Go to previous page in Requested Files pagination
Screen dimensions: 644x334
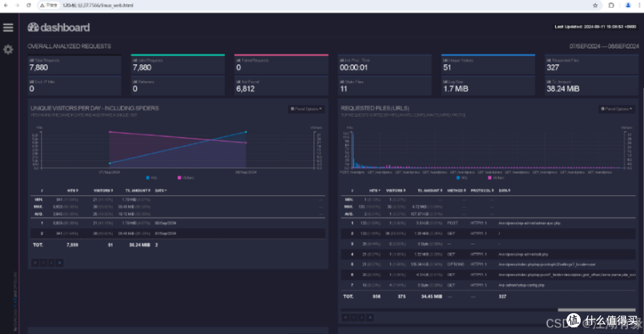click(354, 317)
